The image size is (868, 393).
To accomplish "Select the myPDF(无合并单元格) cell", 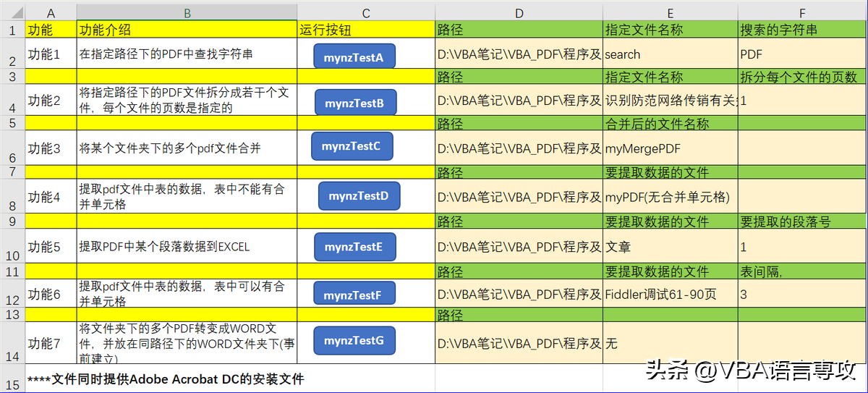I will point(671,196).
